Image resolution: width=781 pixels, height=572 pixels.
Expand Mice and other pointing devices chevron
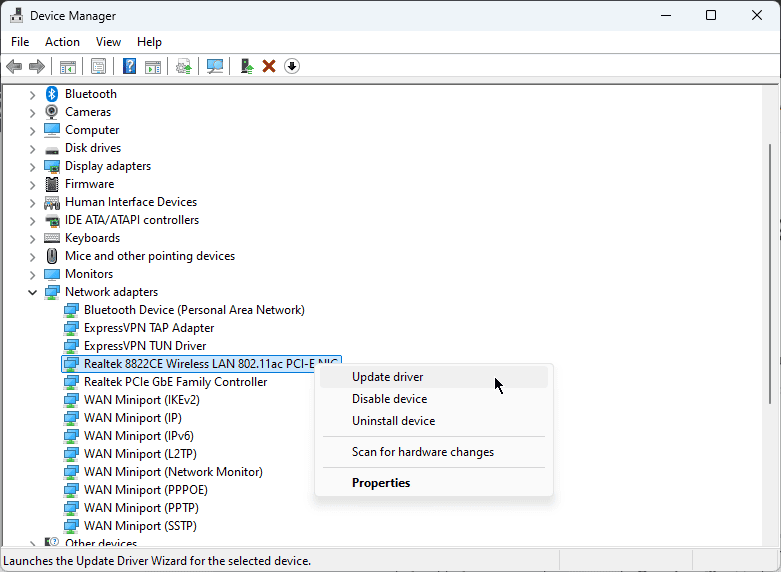(x=32, y=257)
